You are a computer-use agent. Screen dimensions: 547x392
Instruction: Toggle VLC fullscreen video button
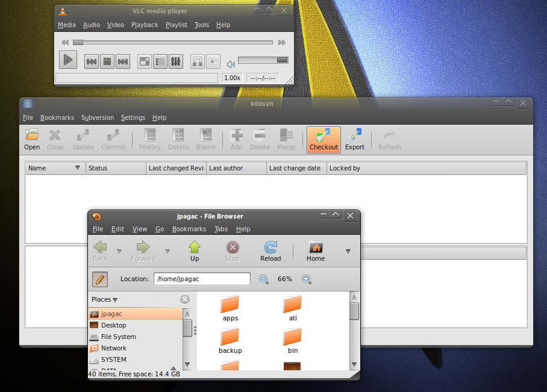(145, 62)
